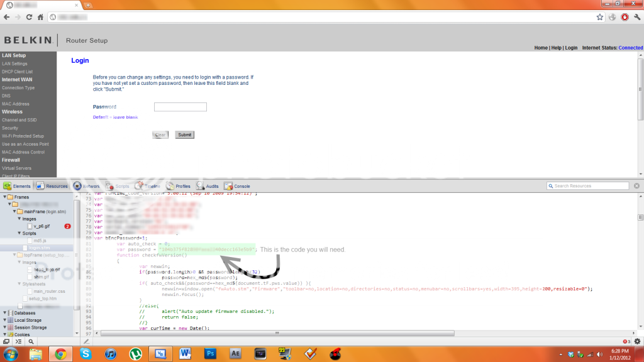Screen dimensions: 644x362
Task: Collapse the Frames tree node
Action: (x=5, y=197)
